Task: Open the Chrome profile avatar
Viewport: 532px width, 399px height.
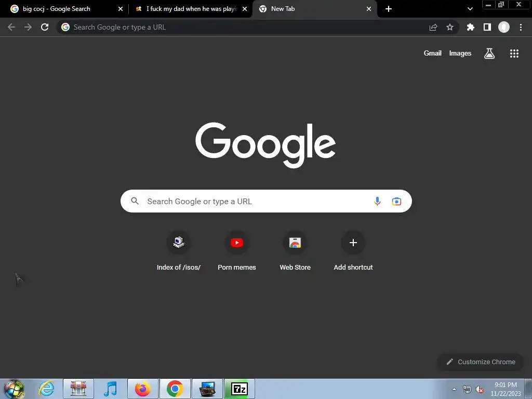Action: pyautogui.click(x=504, y=27)
